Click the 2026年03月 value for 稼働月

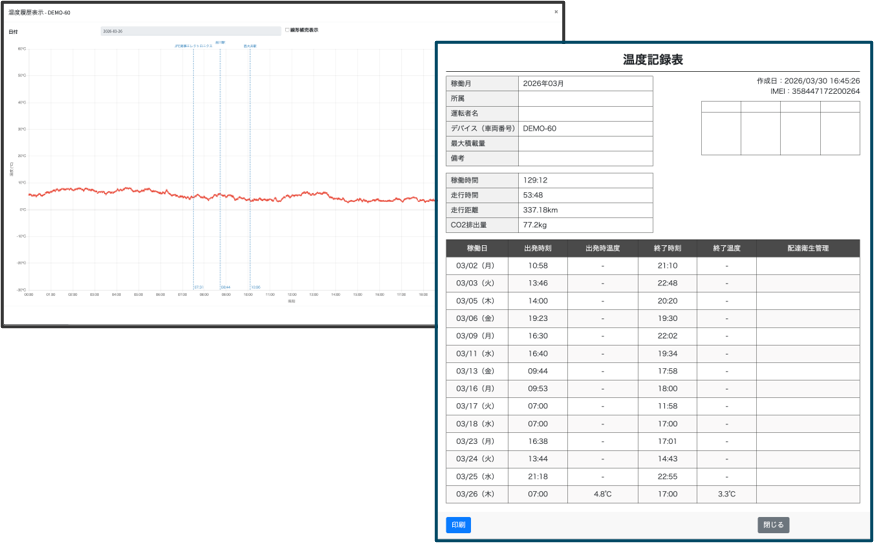pyautogui.click(x=585, y=83)
